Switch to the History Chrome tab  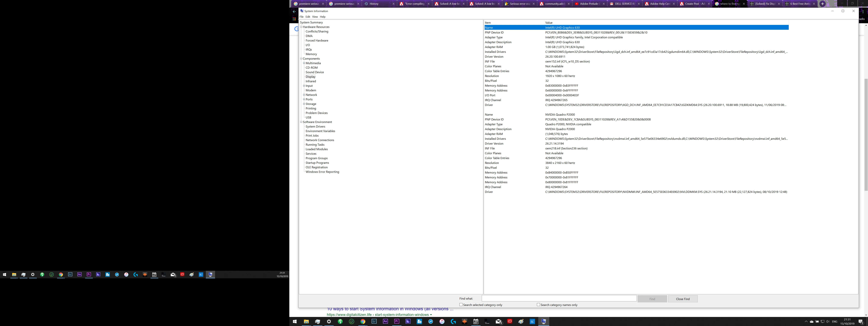point(374,4)
